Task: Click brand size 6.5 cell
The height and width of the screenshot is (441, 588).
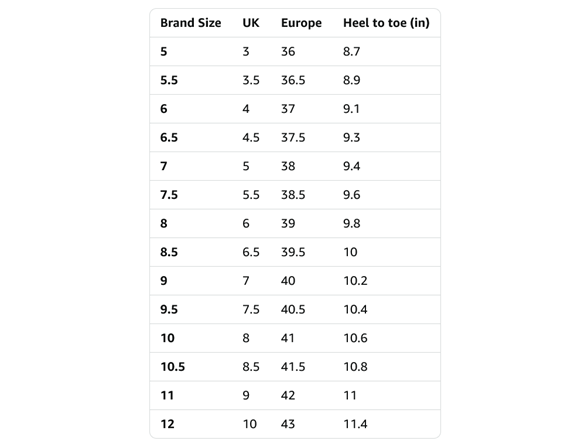Action: tap(169, 138)
